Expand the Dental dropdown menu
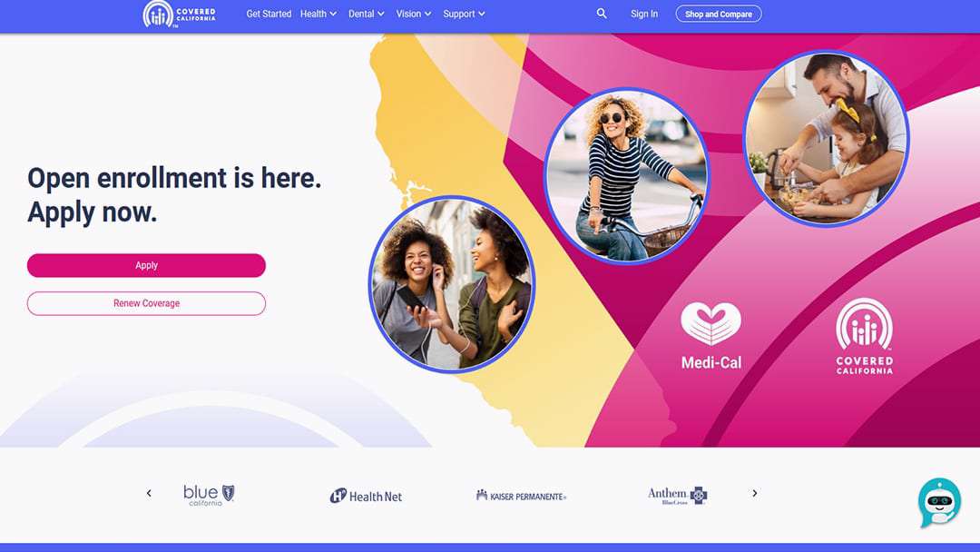Image resolution: width=980 pixels, height=552 pixels. pos(367,14)
